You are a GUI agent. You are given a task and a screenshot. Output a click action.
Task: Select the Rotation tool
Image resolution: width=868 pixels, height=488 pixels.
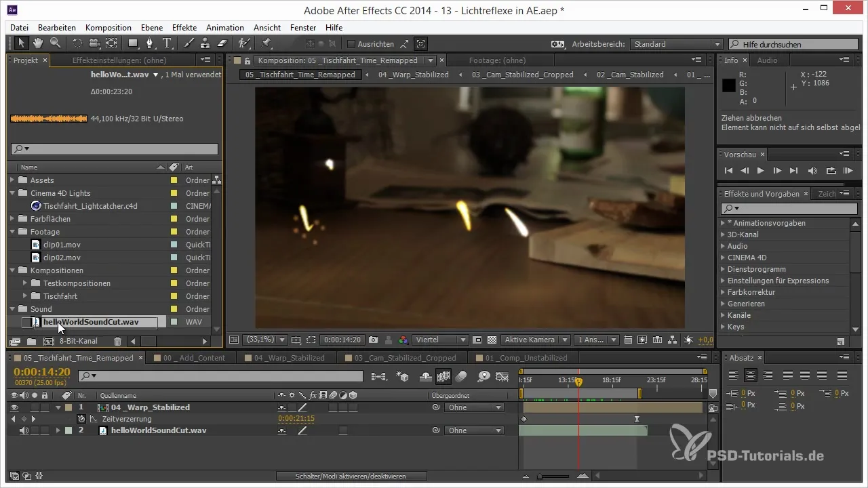pos(77,43)
